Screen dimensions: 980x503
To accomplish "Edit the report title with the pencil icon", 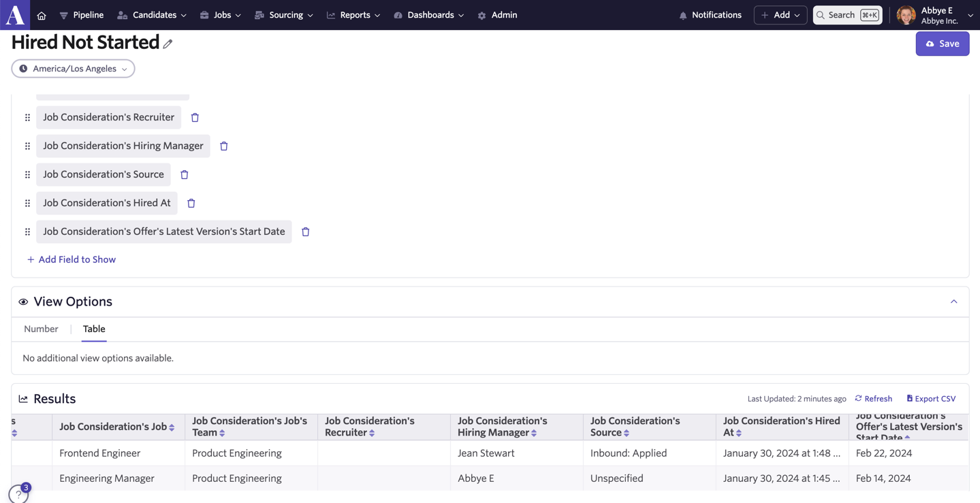I will pyautogui.click(x=168, y=44).
